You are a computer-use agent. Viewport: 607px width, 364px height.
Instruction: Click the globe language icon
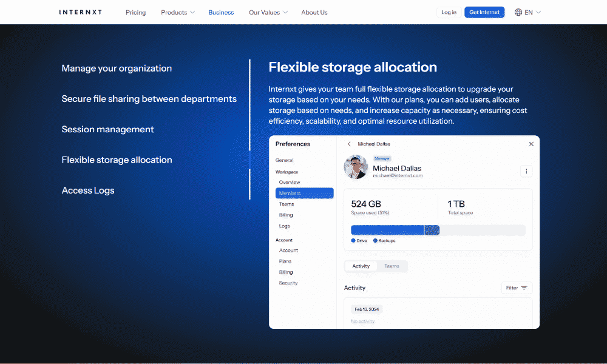(518, 12)
